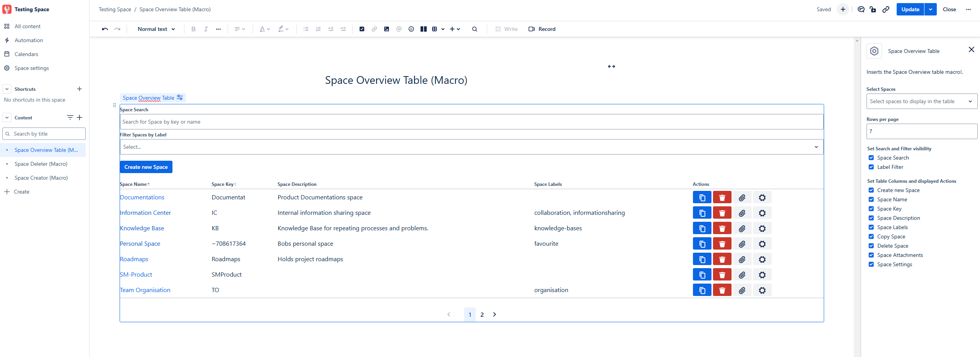Click the undo arrow in toolbar
Image resolution: width=980 pixels, height=357 pixels.
tap(105, 29)
